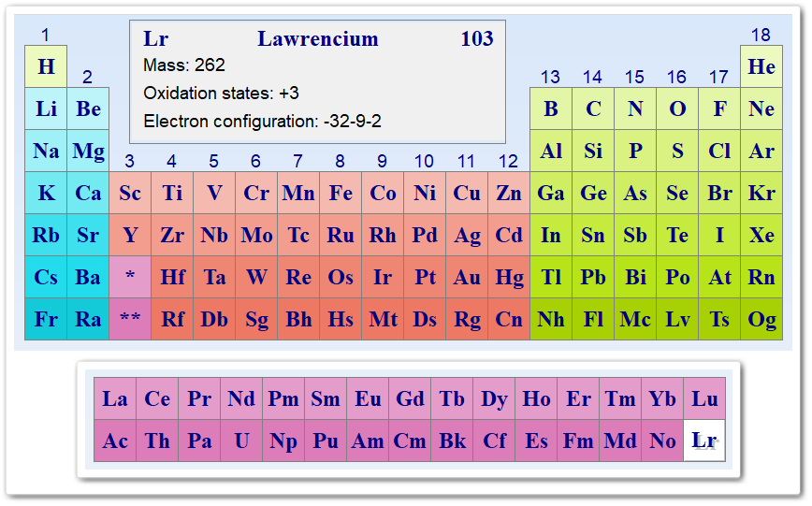Screen dimensions: 812x506
Task: Select the Mercury (Hg) cell
Action: point(509,277)
